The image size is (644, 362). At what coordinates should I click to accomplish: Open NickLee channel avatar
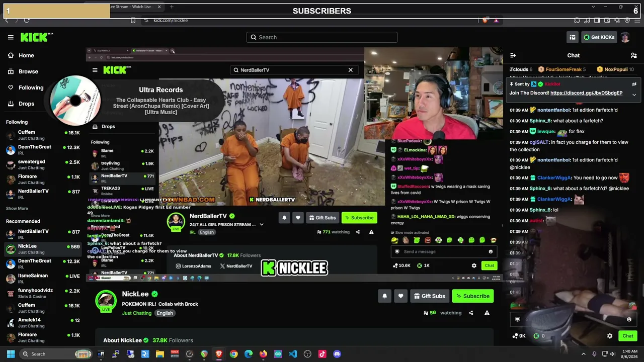tap(106, 300)
